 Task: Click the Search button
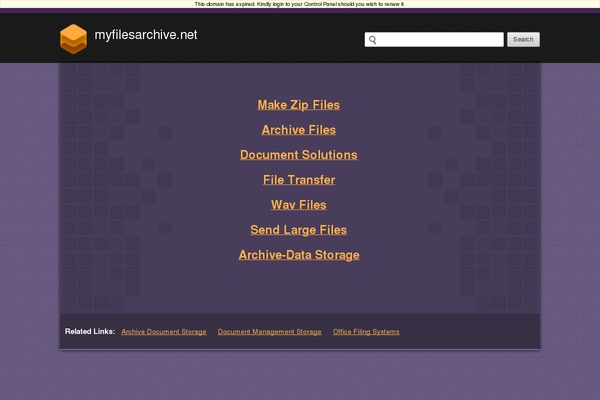(x=523, y=39)
